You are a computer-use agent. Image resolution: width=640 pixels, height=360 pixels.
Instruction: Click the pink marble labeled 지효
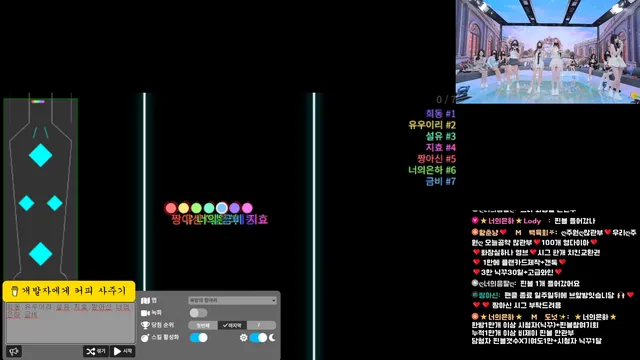(247, 208)
